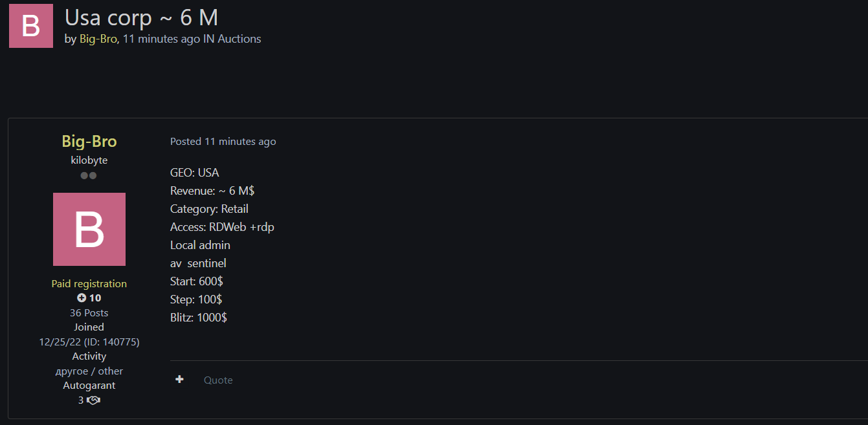This screenshot has width=868, height=425.
Task: Click the large Big-Bro avatar in post sidebar
Action: click(x=89, y=229)
